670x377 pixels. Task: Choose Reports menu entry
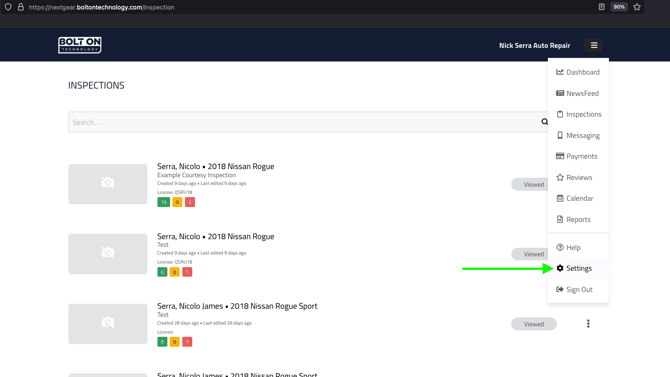tap(578, 219)
